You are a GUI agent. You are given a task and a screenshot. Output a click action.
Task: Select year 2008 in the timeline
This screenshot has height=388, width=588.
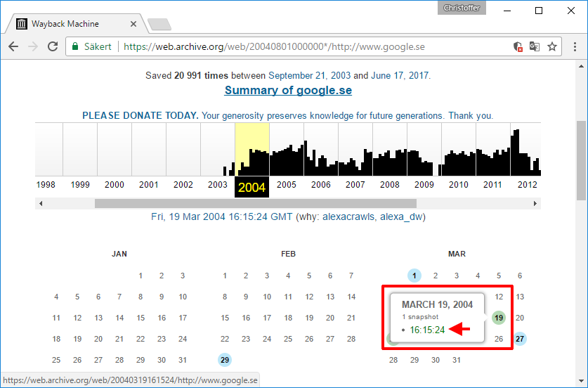pyautogui.click(x=390, y=185)
